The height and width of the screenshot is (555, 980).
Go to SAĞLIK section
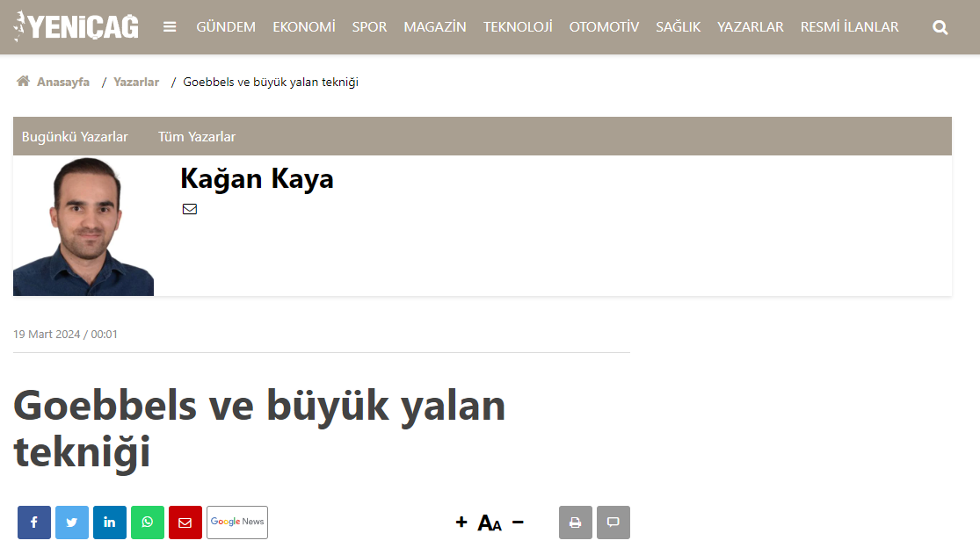tap(679, 27)
